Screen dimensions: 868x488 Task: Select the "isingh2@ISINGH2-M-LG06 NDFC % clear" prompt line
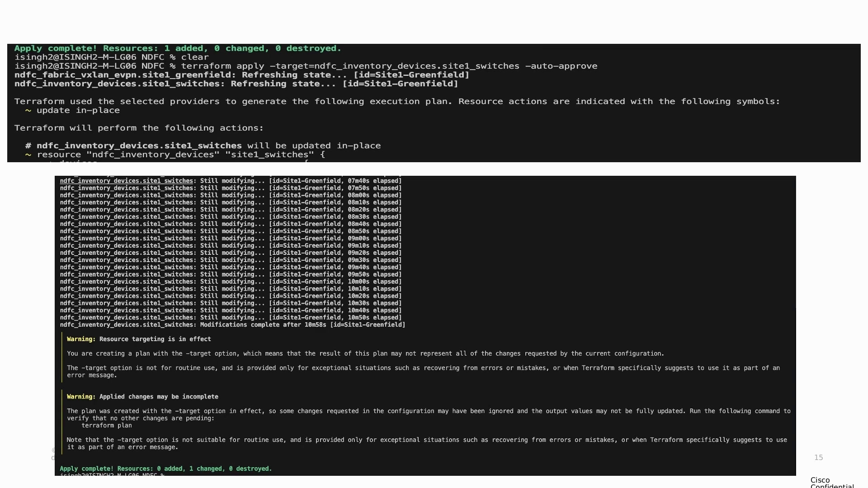[112, 57]
